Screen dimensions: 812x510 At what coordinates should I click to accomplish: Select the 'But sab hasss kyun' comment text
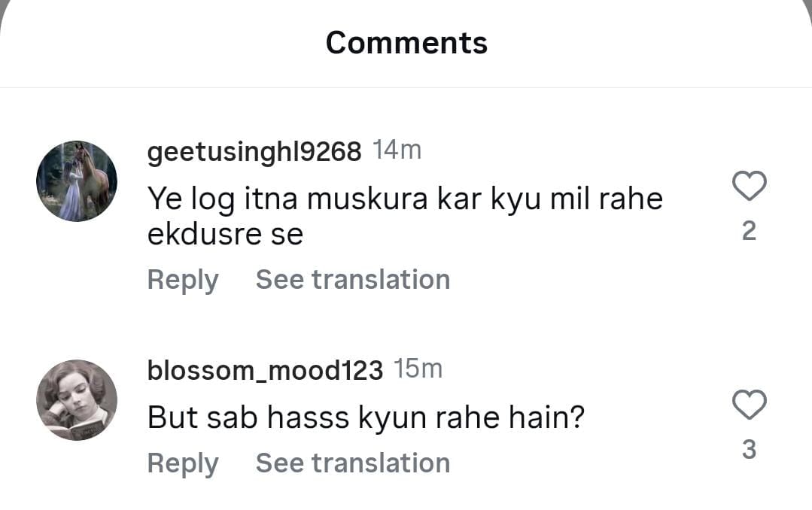(x=366, y=417)
